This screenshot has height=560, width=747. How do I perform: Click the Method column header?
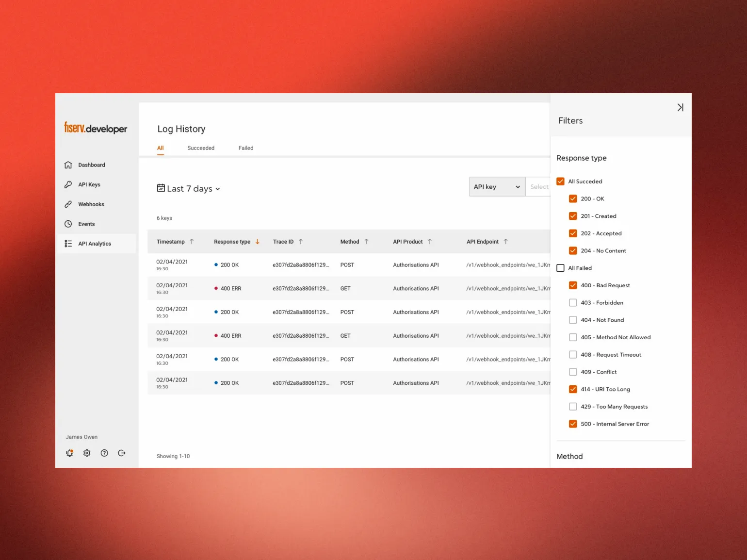click(350, 242)
